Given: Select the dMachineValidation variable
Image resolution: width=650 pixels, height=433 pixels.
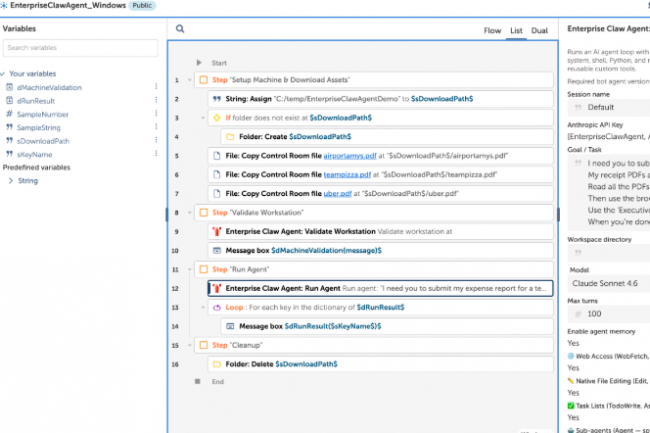Looking at the screenshot, I should pos(49,87).
